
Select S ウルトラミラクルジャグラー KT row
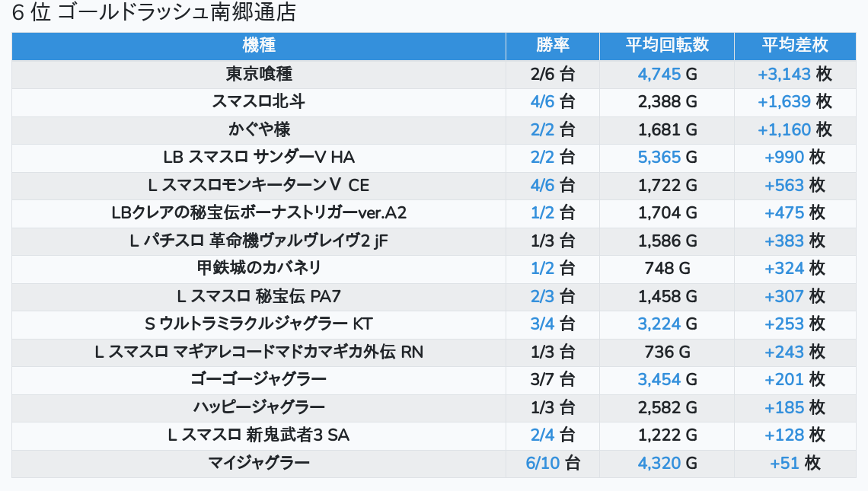coord(259,324)
